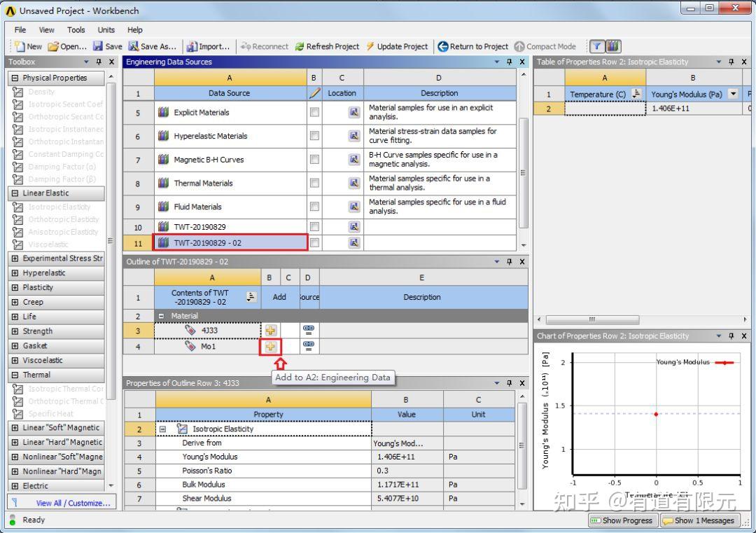Screen dimensions: 756x533
Task: Check the Explicit Materials checkbox
Action: click(x=314, y=113)
